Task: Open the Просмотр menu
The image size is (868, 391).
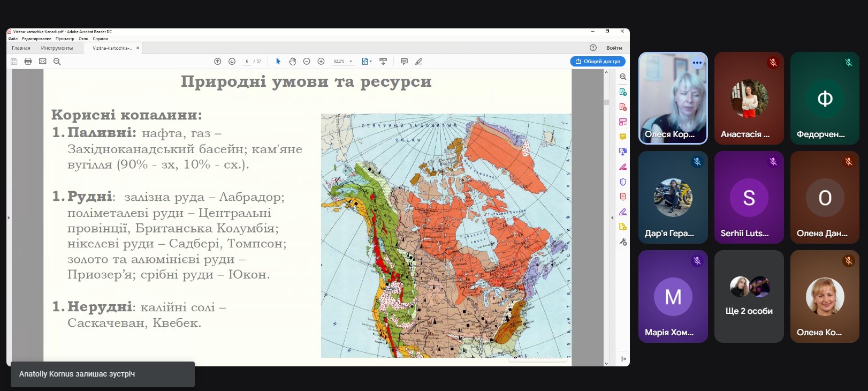Action: pyautogui.click(x=65, y=39)
